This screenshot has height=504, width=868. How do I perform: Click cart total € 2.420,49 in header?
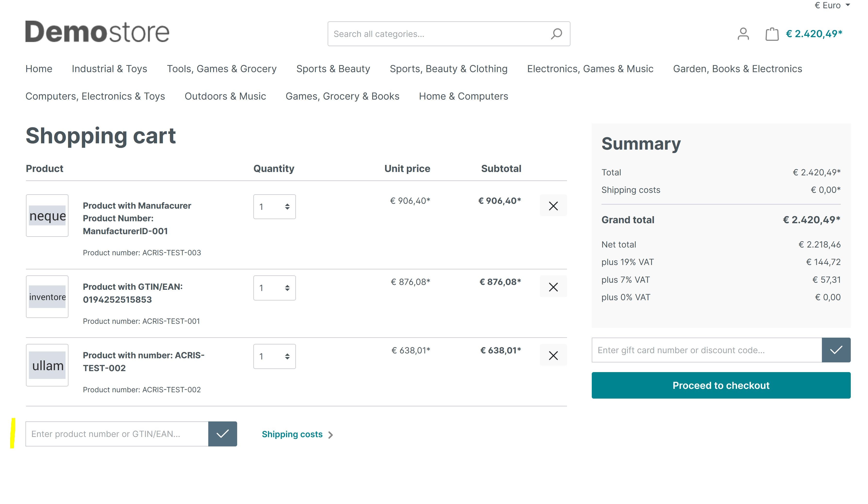pyautogui.click(x=814, y=34)
